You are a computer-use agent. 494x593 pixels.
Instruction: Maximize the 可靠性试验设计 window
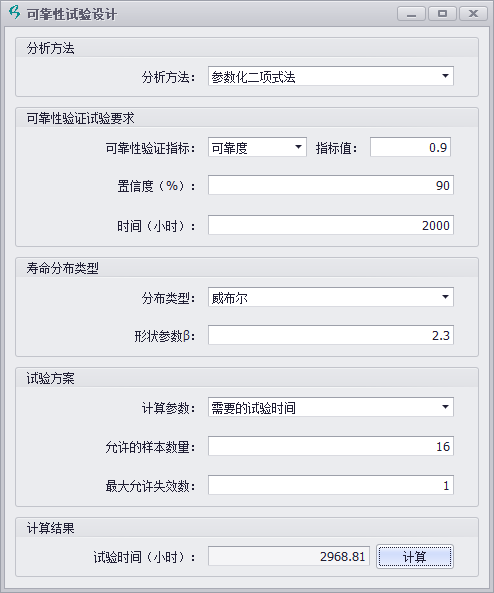point(442,14)
